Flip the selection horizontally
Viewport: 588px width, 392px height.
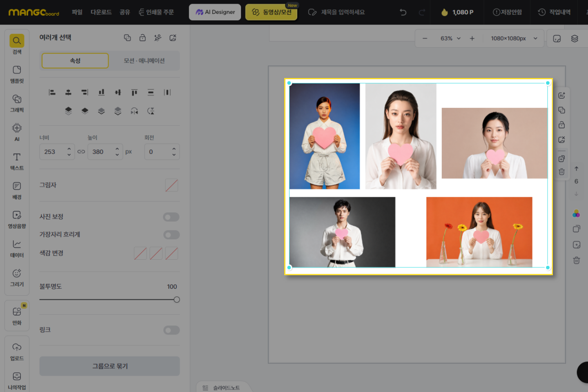point(134,111)
